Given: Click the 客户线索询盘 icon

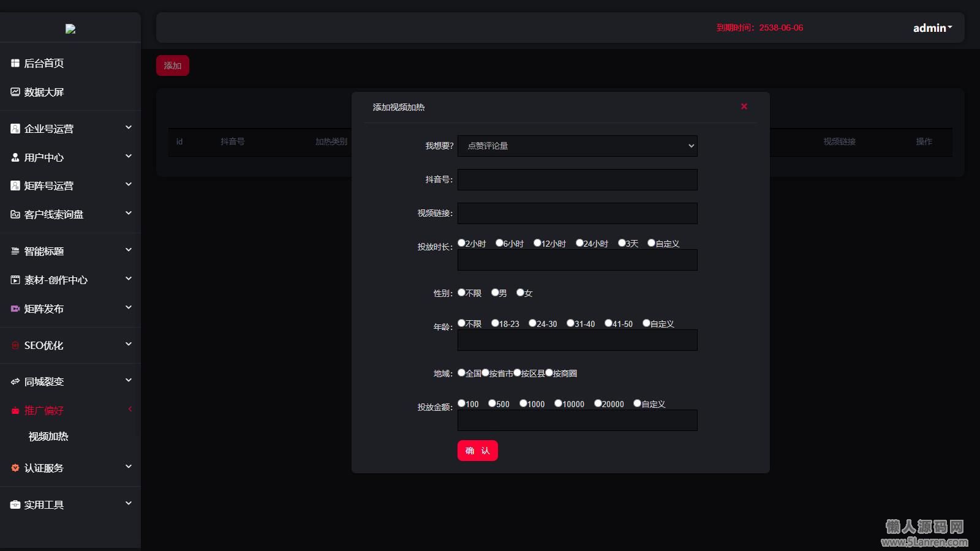Looking at the screenshot, I should [x=15, y=214].
